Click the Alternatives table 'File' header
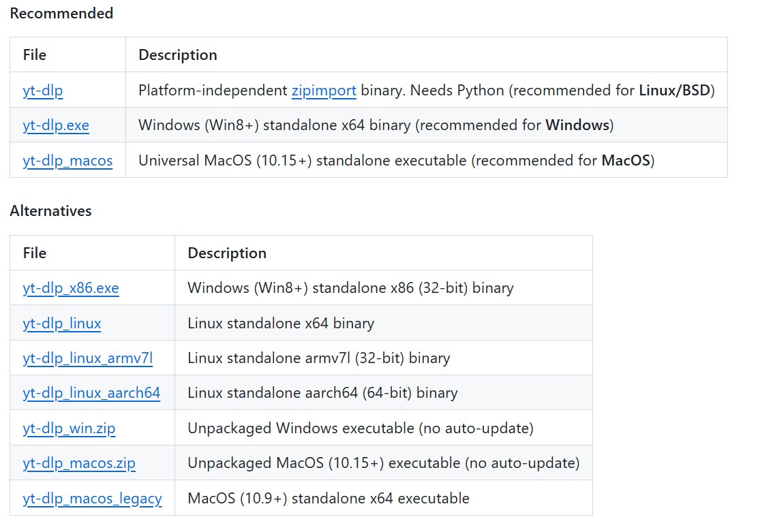 pos(35,253)
